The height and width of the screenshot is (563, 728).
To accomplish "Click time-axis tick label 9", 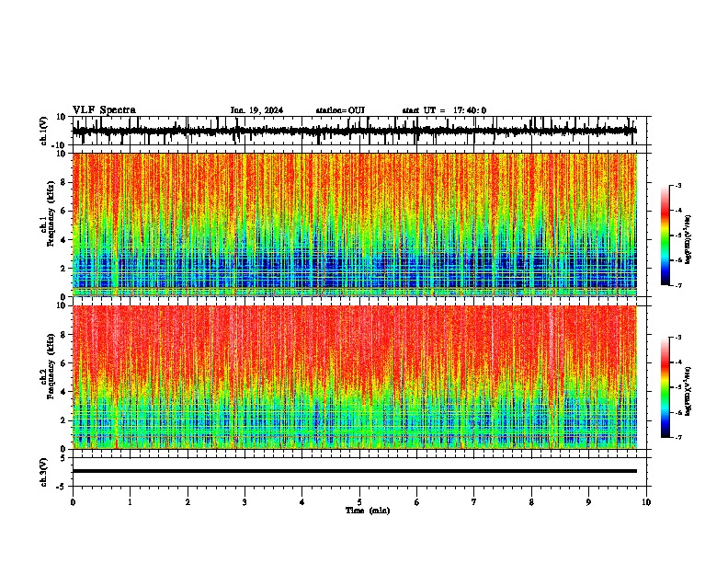I will (x=588, y=502).
